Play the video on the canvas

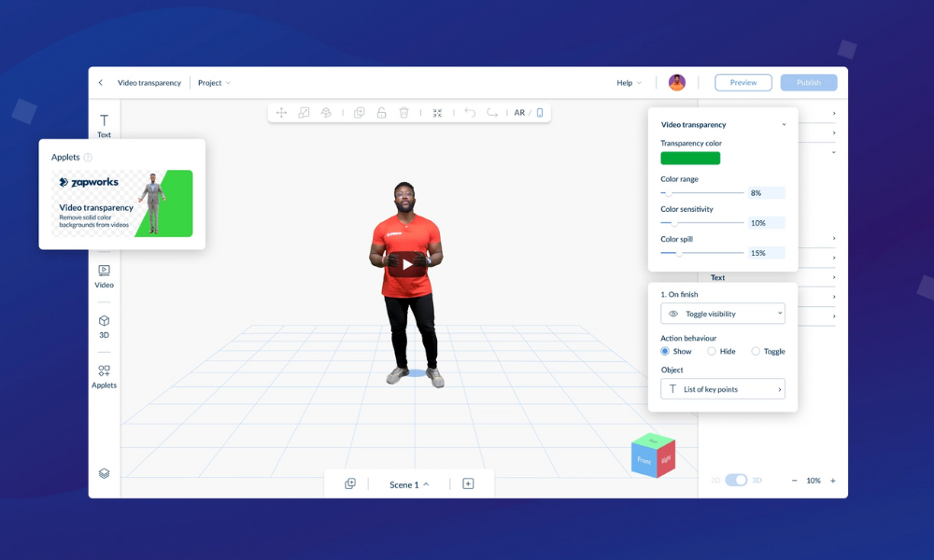pos(407,265)
